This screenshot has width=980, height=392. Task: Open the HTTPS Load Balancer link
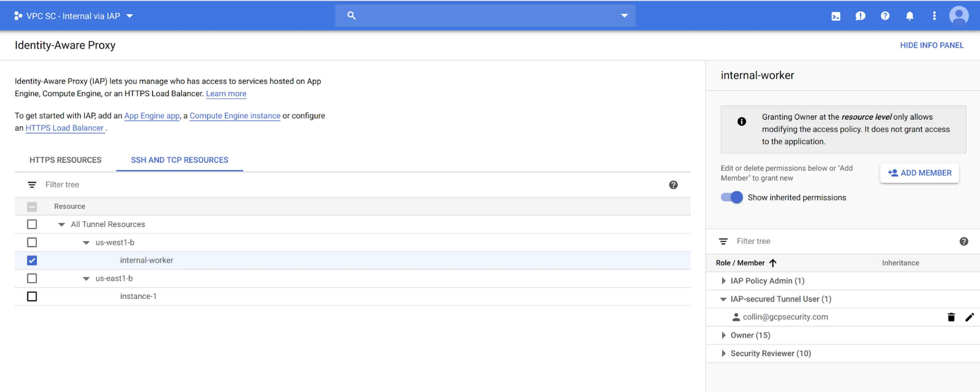pyautogui.click(x=65, y=128)
